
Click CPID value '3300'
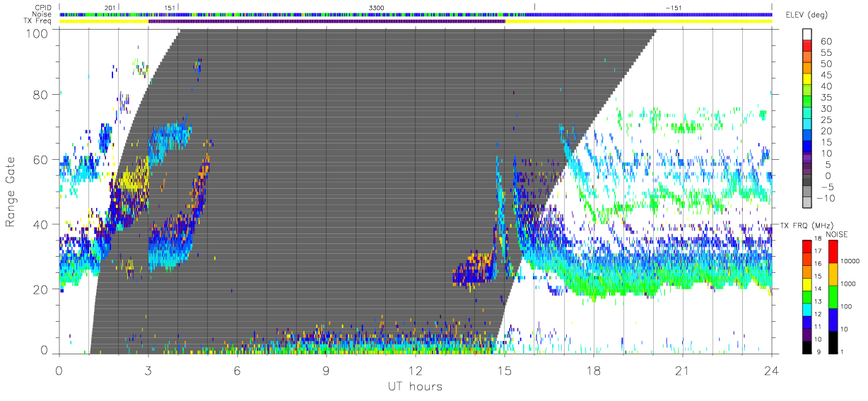tap(377, 7)
